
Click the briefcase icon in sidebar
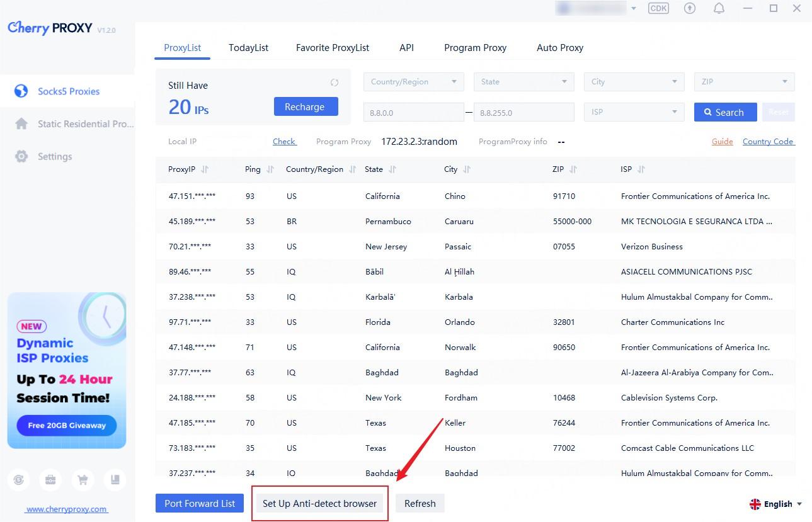pos(50,480)
